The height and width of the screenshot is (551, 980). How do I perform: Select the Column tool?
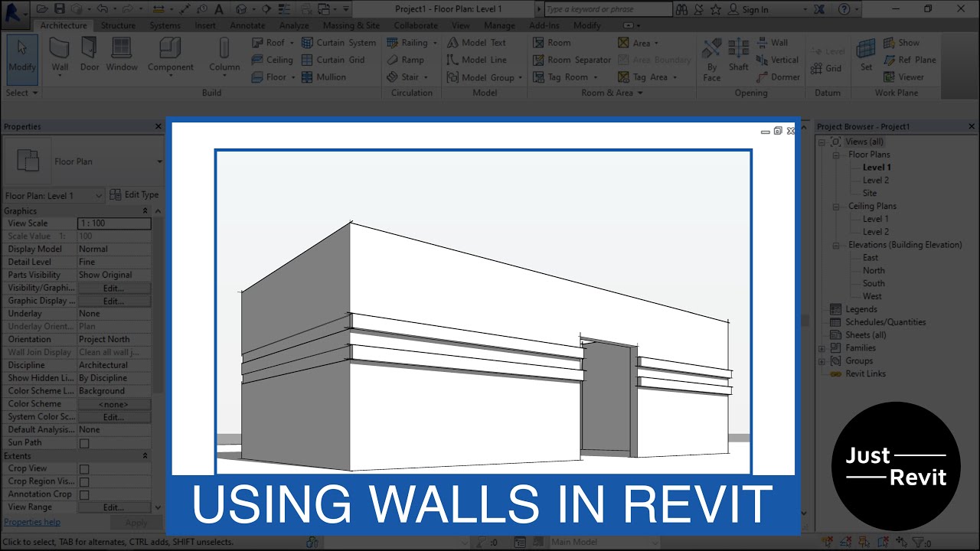[x=224, y=55]
